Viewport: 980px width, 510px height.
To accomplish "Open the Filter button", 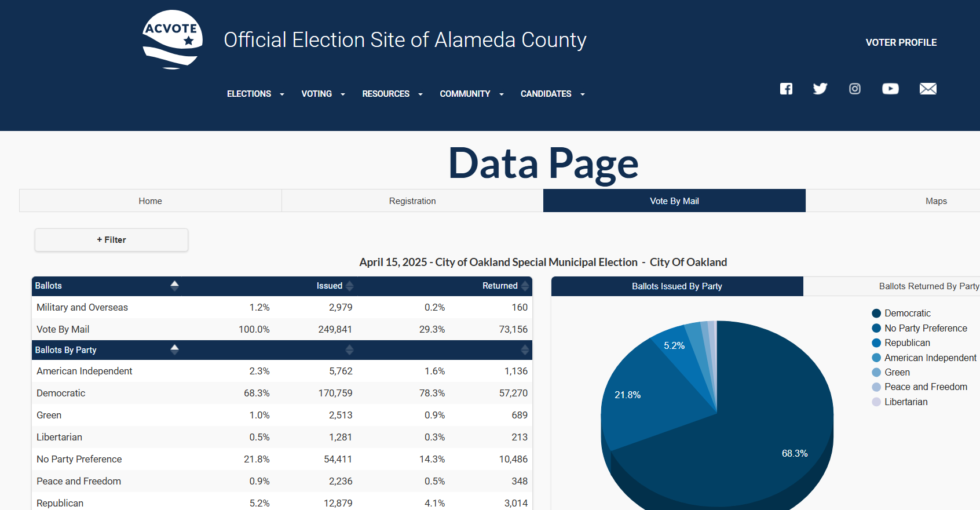I will 111,240.
